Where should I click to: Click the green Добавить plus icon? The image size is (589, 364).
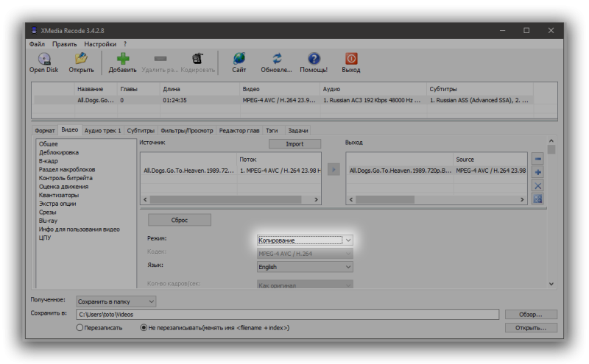(123, 59)
